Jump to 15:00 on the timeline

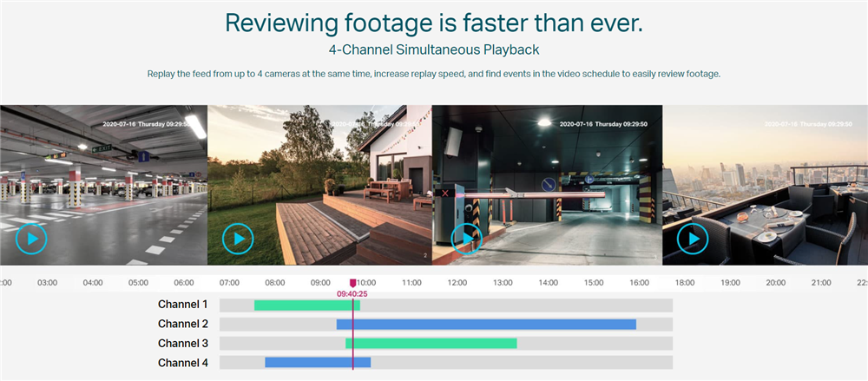594,283
